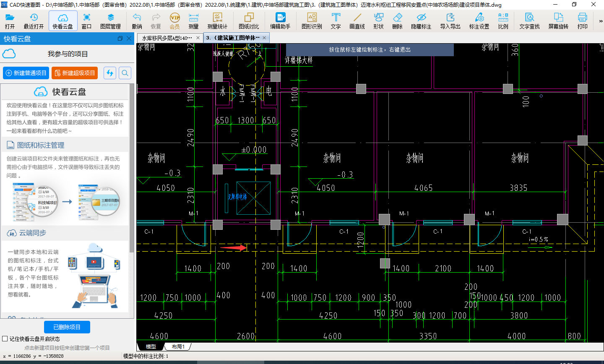The height and width of the screenshot is (364, 604).
Task: Click the cloud sync illustration image
Action: point(94,276)
